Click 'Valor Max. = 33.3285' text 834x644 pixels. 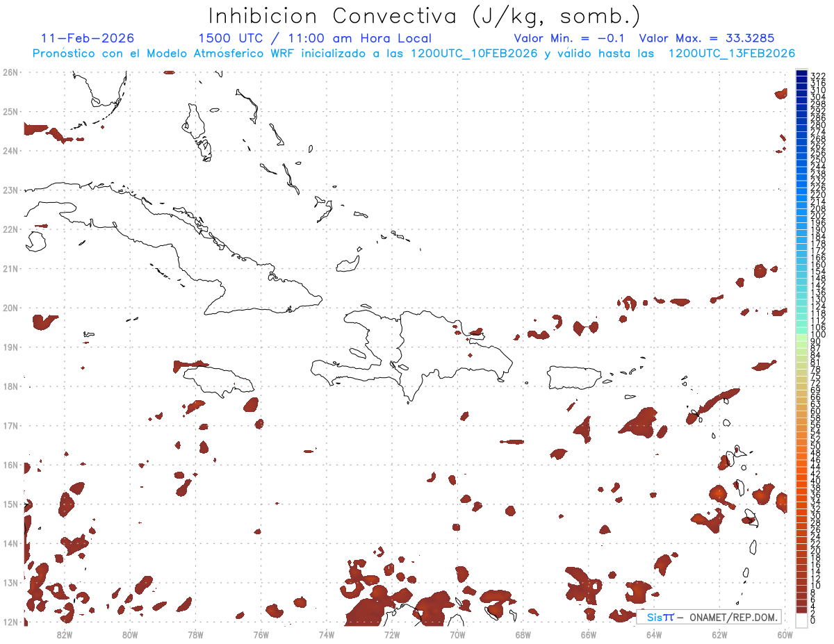pyautogui.click(x=706, y=39)
